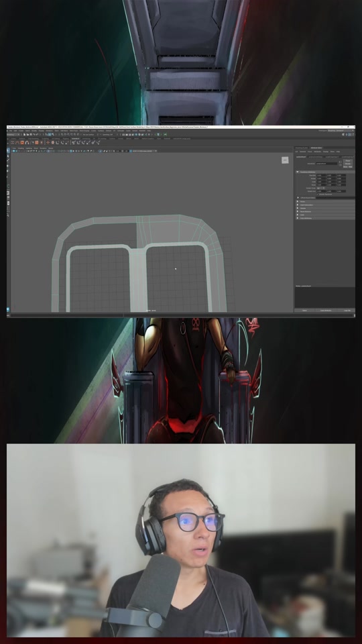The image size is (362, 644).
Task: Open the Shading menu in the viewport panel
Action: pos(21,148)
